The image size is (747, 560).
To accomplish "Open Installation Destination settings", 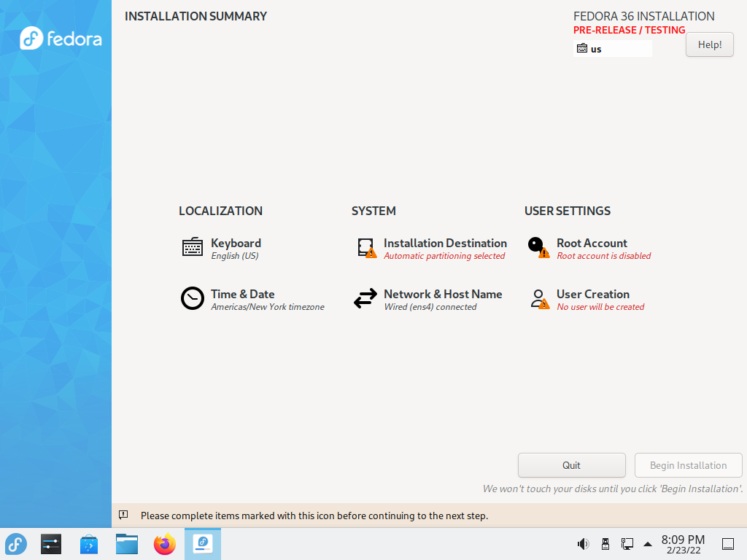I will 432,249.
